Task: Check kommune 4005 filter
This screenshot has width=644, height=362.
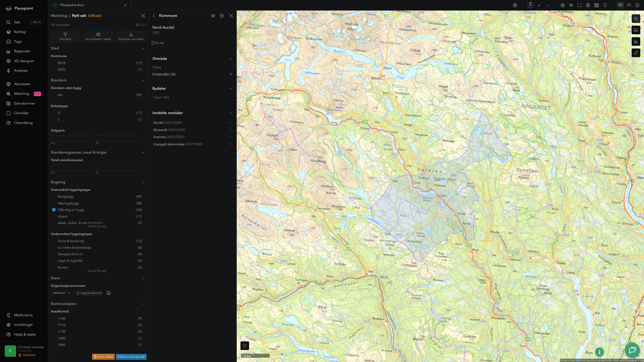Action: [x=54, y=69]
